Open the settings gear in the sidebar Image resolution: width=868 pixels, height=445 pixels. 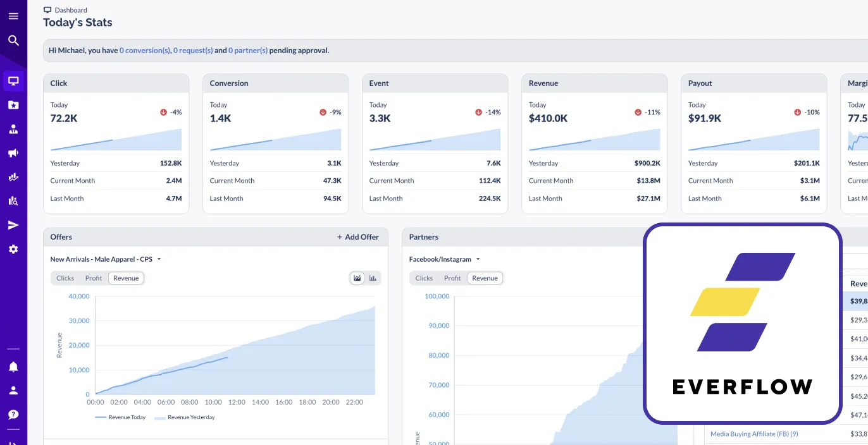click(x=13, y=249)
